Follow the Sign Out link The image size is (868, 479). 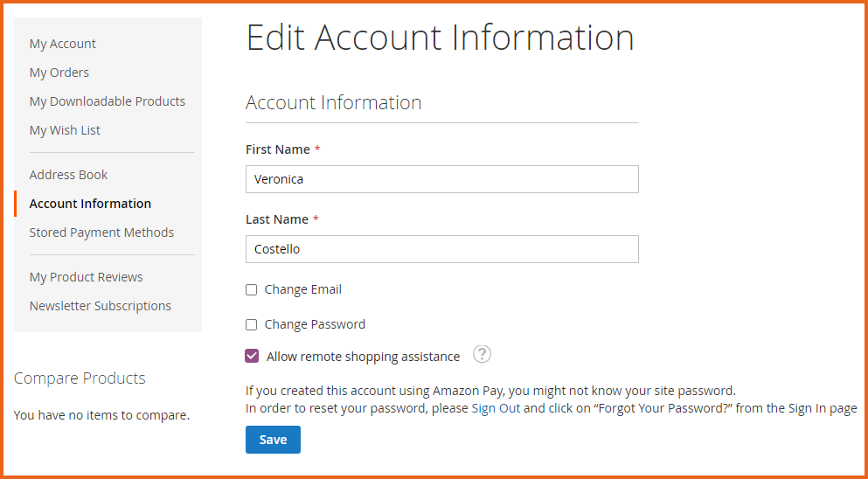click(x=496, y=408)
